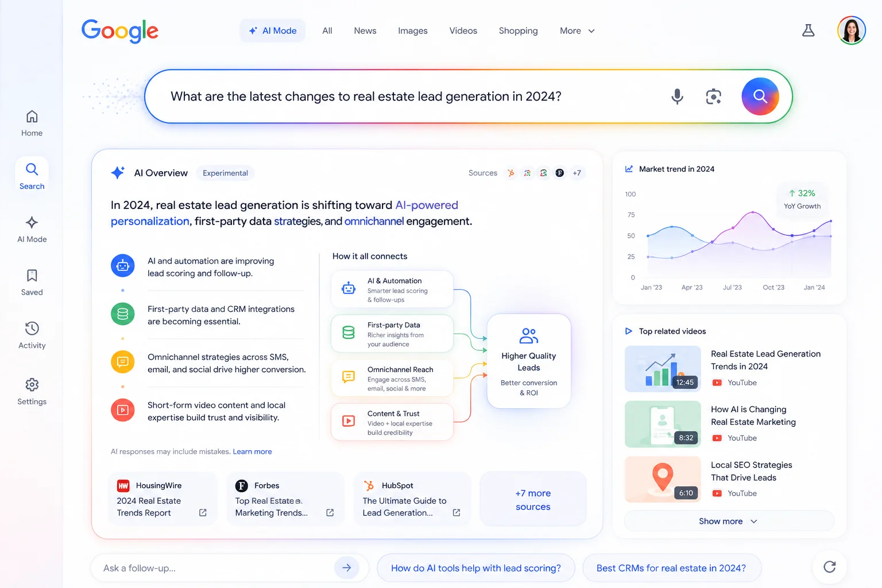Open external link icon on Forbes card
The image size is (882, 588).
330,513
